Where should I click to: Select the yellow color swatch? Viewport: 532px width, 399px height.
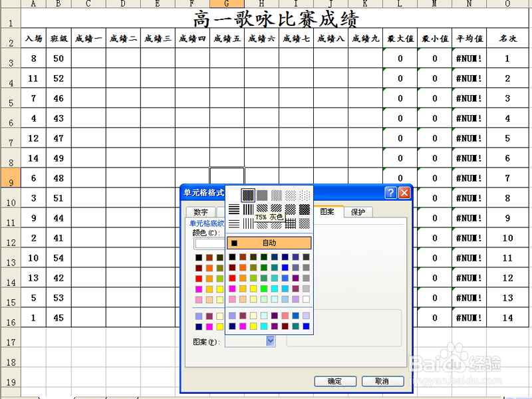click(x=253, y=287)
